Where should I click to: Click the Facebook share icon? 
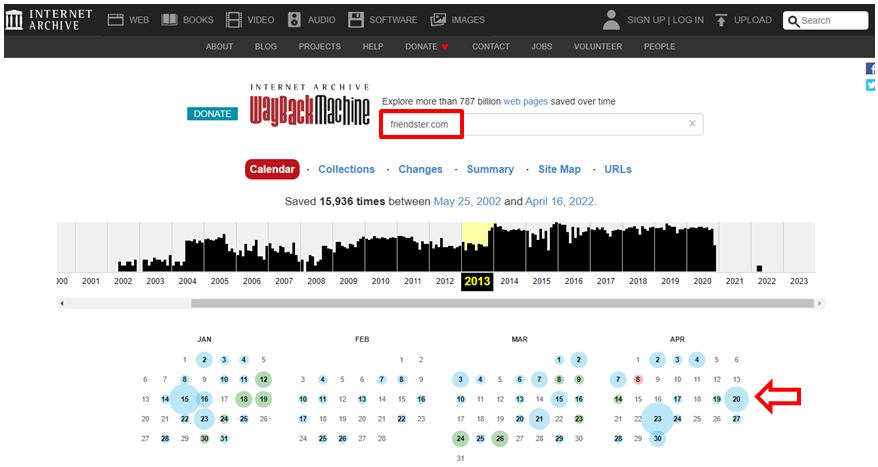871,68
